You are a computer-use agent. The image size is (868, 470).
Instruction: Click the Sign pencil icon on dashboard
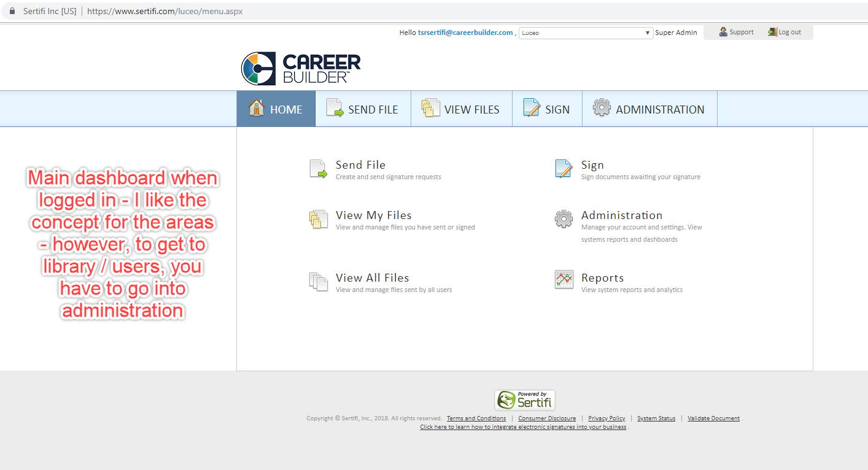pos(564,169)
